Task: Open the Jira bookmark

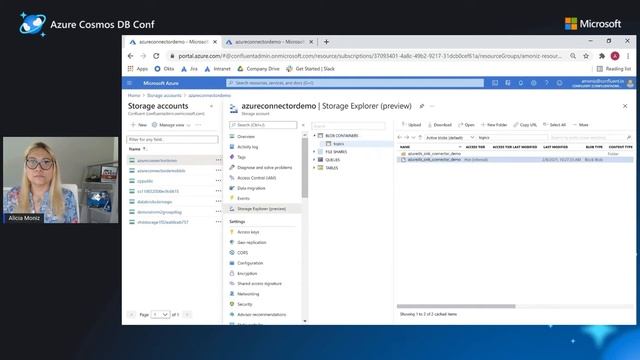Action: (x=189, y=69)
